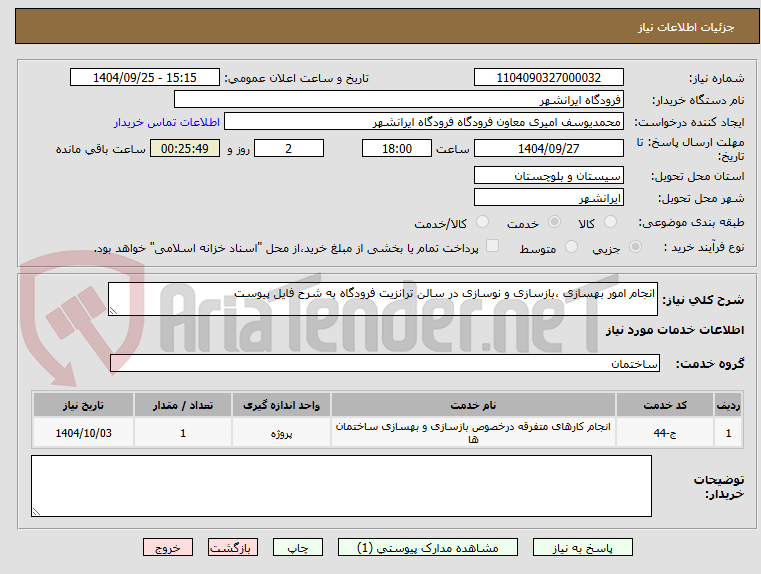Open اطلاعات تماس خریدار link
Screen dimensions: 761x574
click(167, 122)
